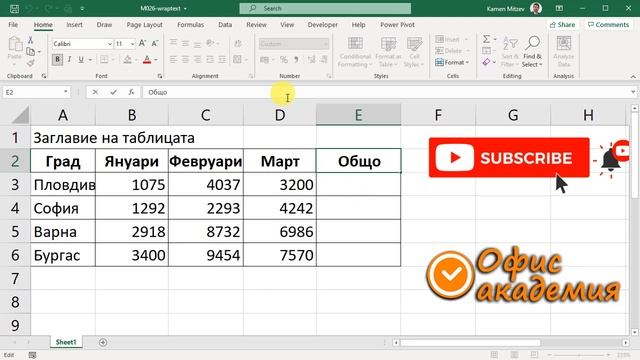
Task: Switch to the Page Layout tab
Action: pos(144,25)
